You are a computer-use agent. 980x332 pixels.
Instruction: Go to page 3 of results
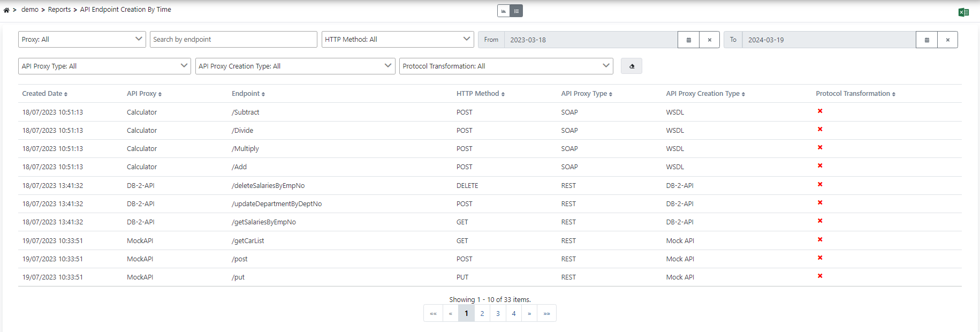click(498, 314)
